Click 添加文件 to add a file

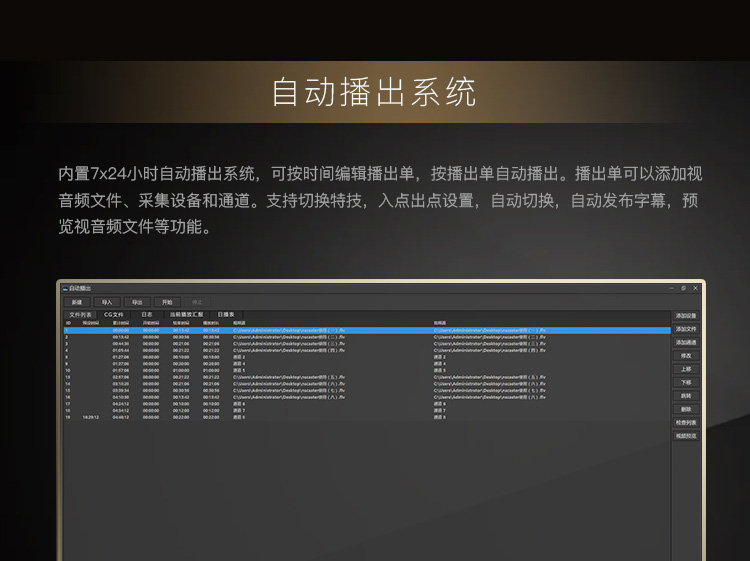point(686,329)
